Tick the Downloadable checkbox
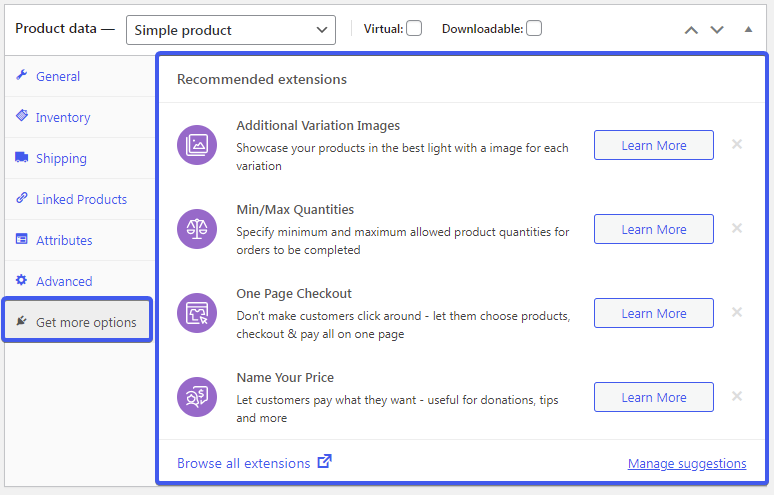Screen dimensions: 774x495 coord(534,29)
